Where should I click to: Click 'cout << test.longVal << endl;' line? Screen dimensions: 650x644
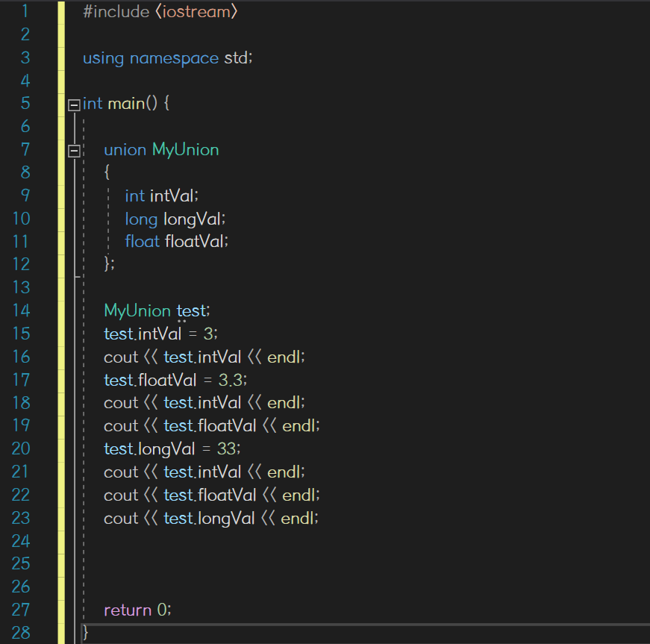[211, 519]
